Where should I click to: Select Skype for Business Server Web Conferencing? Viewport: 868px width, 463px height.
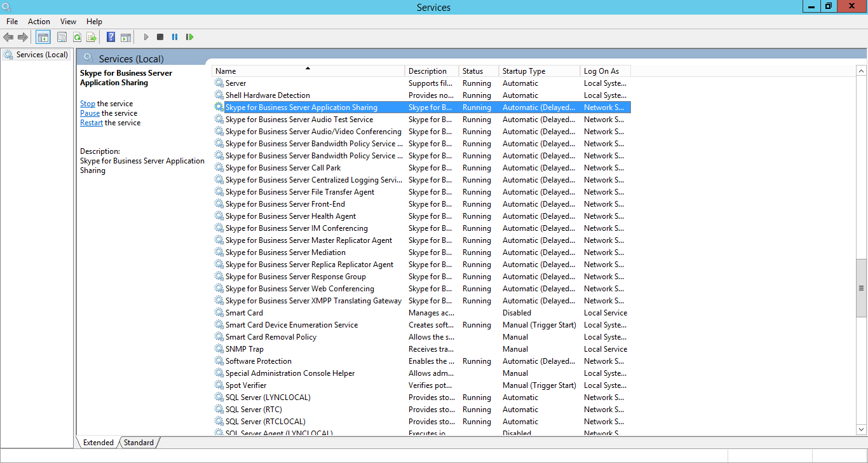tap(421, 289)
